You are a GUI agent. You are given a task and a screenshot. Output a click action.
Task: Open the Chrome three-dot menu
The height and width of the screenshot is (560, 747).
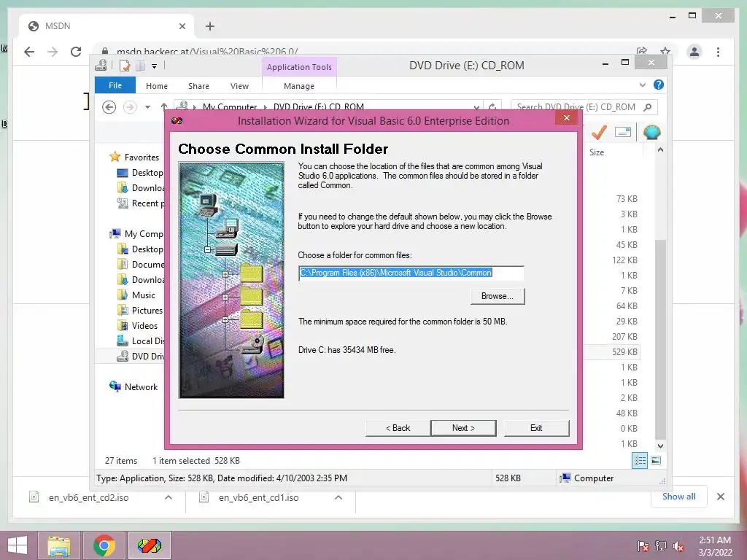point(718,52)
